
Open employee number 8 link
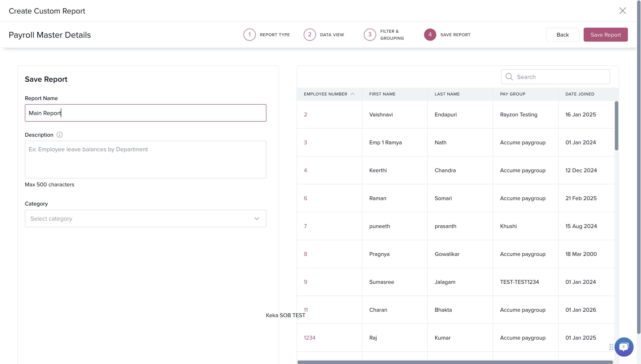pyautogui.click(x=305, y=254)
